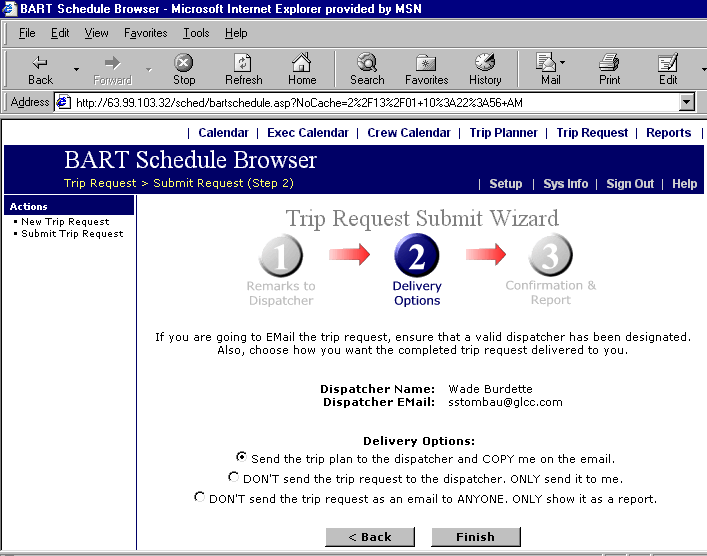
Task: Open the Help menu in menu bar
Action: 236,33
